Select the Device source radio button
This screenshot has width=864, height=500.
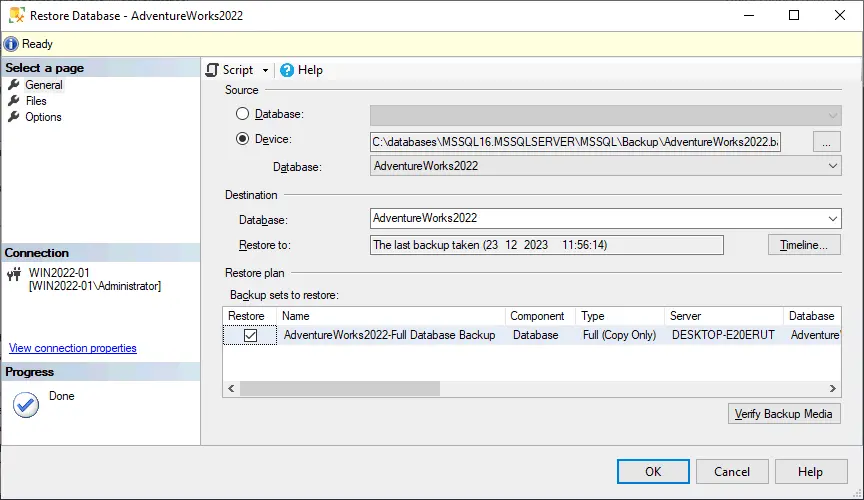click(x=242, y=138)
